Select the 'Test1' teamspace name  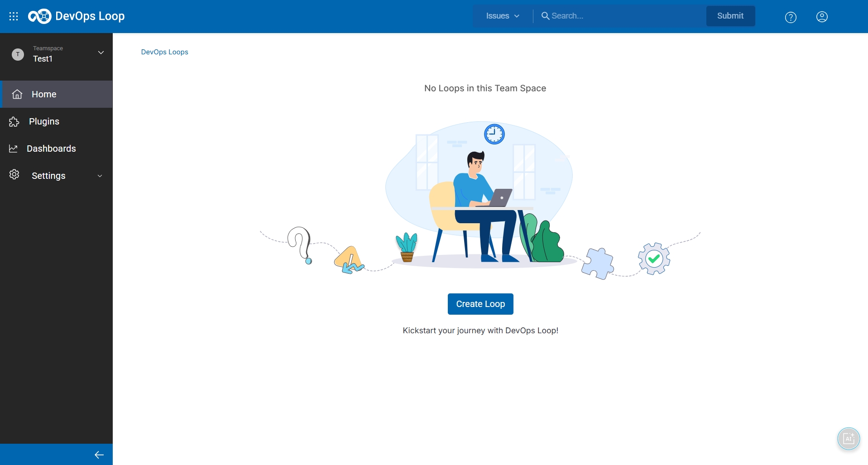coord(43,59)
